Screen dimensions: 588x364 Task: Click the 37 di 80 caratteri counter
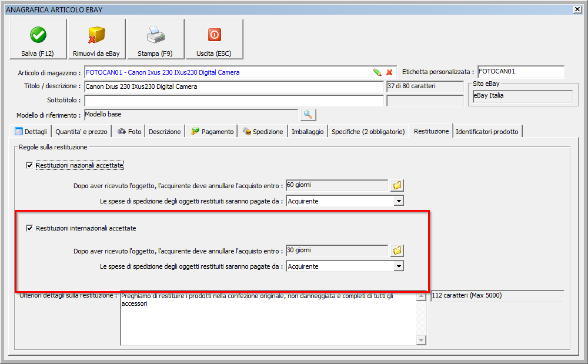pyautogui.click(x=425, y=86)
